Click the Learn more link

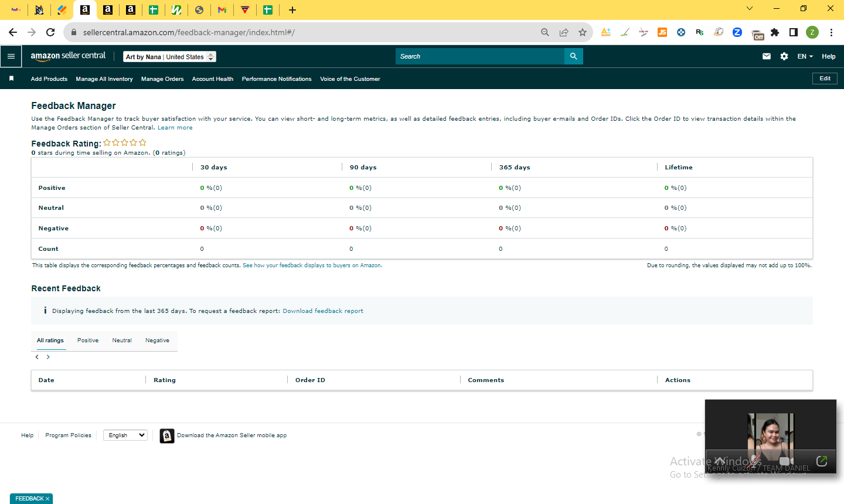coord(175,128)
